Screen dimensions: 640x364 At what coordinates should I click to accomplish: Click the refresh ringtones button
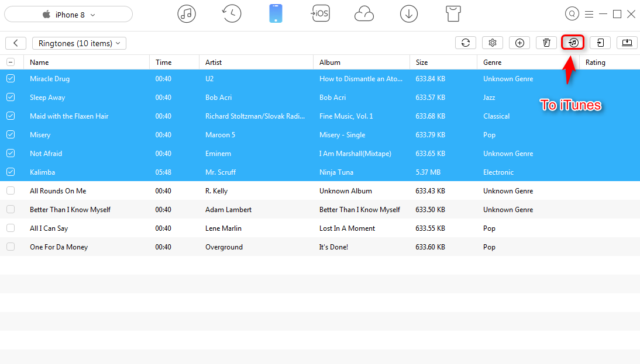(x=466, y=43)
